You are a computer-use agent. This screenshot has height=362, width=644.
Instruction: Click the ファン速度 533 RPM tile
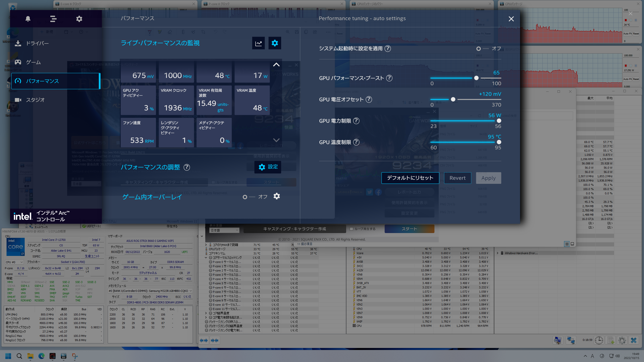click(x=138, y=133)
